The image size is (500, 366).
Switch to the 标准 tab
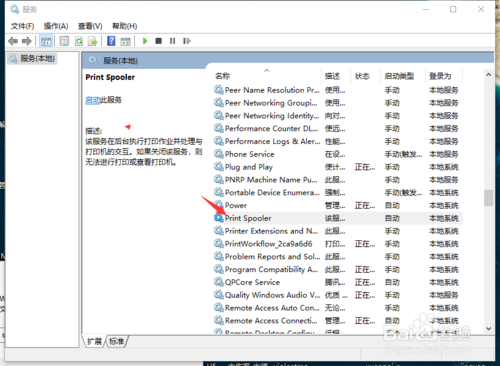coord(116,341)
